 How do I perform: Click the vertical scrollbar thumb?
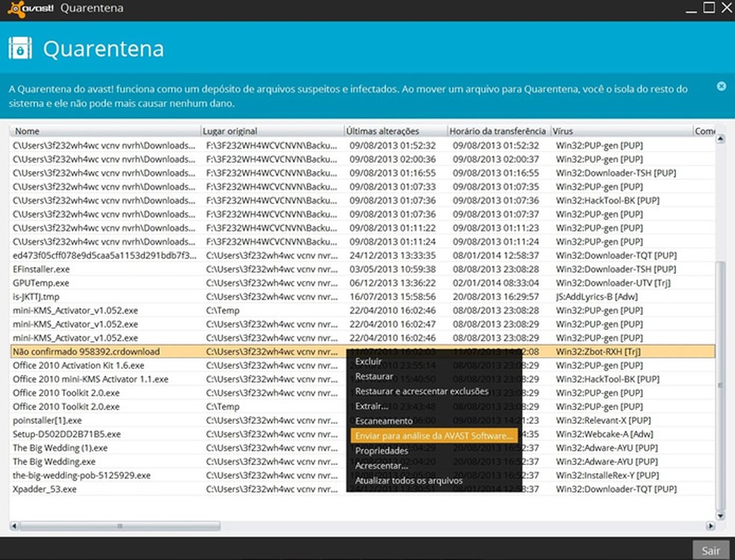pyautogui.click(x=721, y=385)
